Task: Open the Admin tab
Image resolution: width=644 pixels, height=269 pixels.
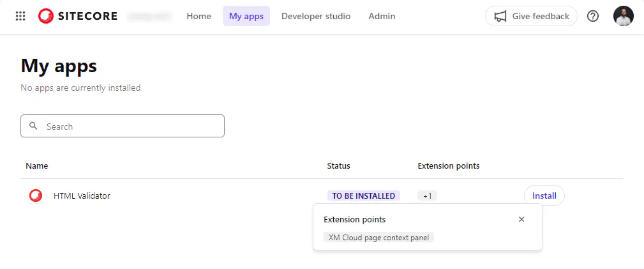Action: (x=382, y=16)
